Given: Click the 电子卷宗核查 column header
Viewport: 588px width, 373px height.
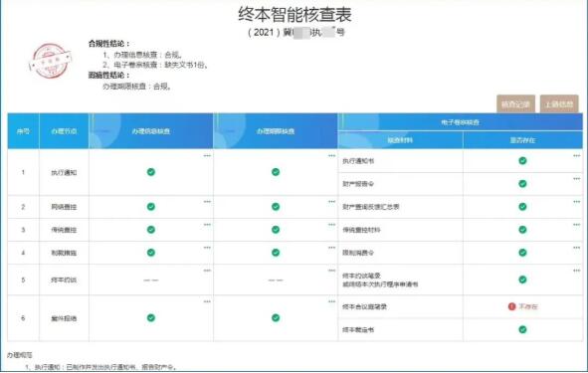Looking at the screenshot, I should pyautogui.click(x=460, y=122).
